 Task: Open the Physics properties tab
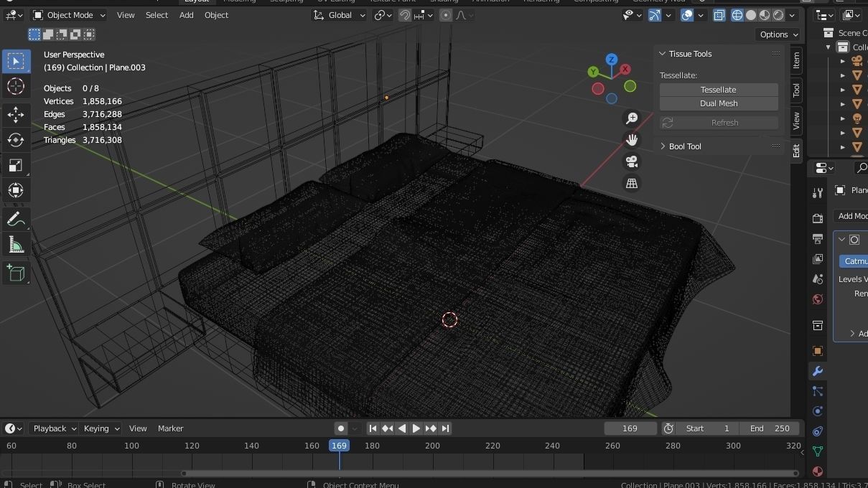[817, 411]
